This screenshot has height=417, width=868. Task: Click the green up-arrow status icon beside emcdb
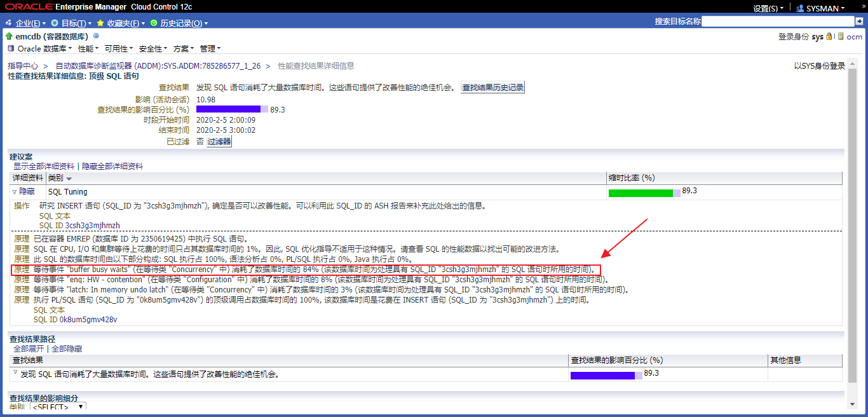(9, 36)
